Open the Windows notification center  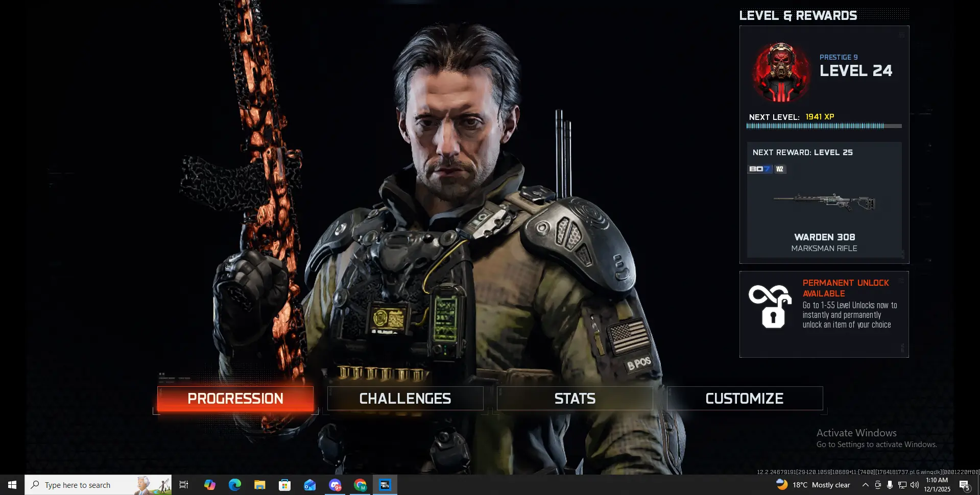pos(964,485)
